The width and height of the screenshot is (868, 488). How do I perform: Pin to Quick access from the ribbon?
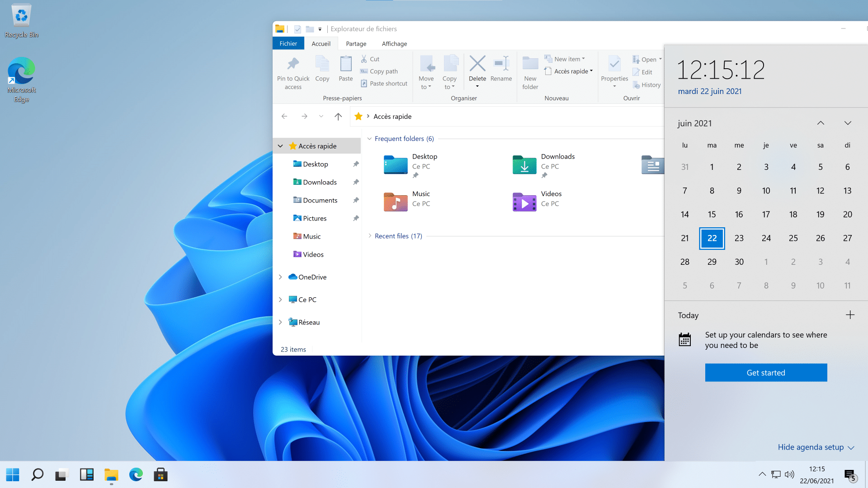tap(292, 71)
